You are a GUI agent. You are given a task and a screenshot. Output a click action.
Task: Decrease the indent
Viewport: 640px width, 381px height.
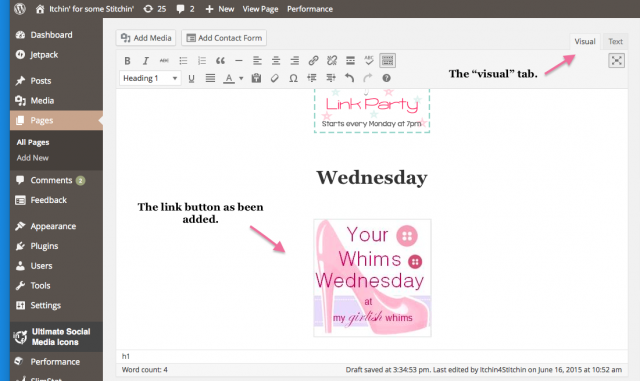[x=312, y=78]
